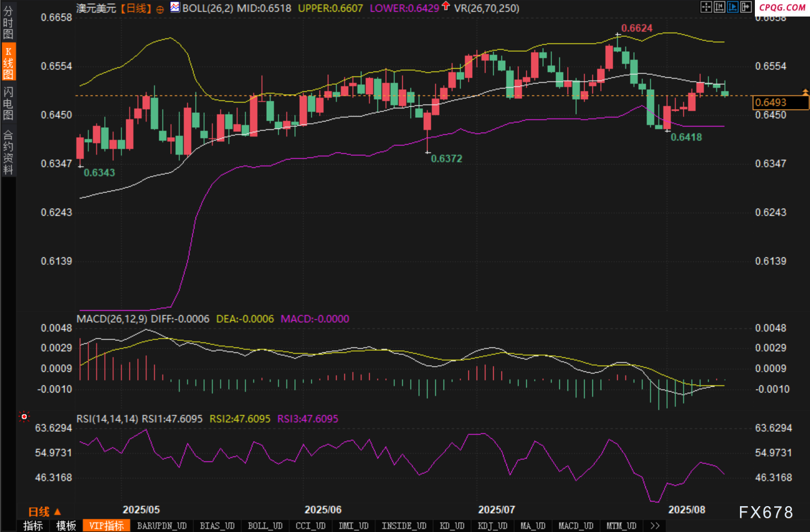
Task: Click the BOLL indicator chart icon
Action: click(175, 7)
